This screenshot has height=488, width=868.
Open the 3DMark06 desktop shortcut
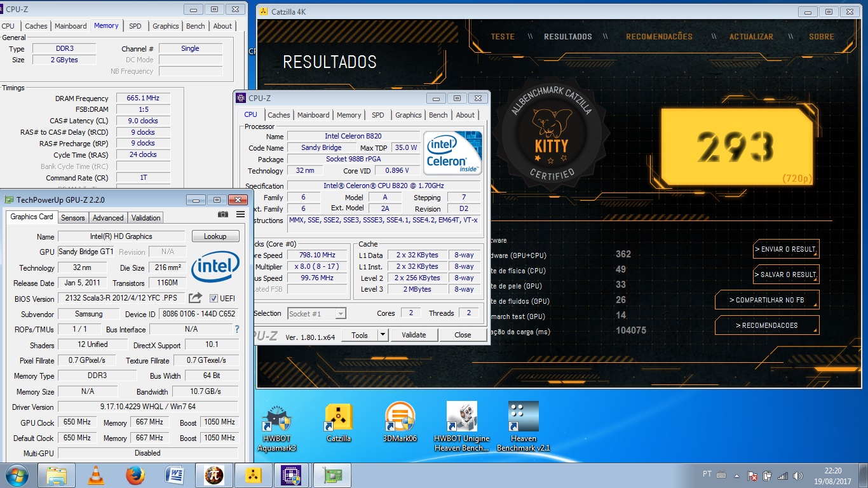[400, 423]
